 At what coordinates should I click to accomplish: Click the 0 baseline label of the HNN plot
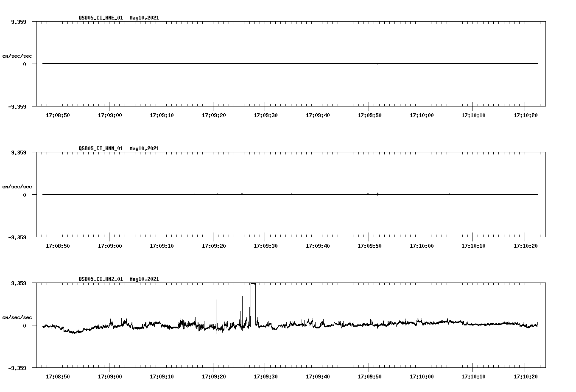point(24,194)
